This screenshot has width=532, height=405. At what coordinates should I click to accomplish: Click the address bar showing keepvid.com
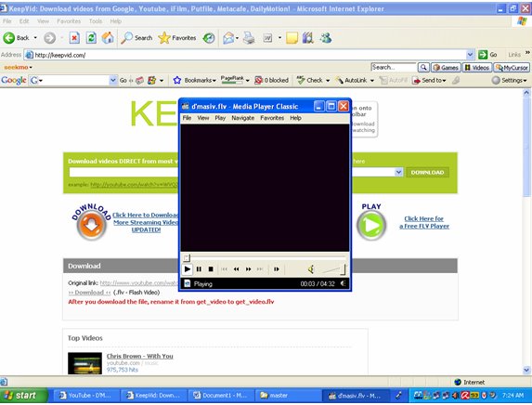(246, 55)
